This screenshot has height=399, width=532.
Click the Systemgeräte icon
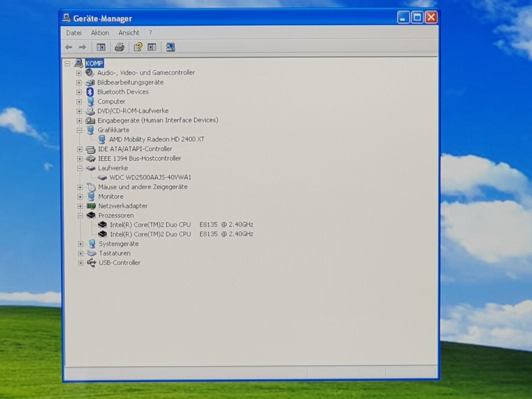point(92,244)
